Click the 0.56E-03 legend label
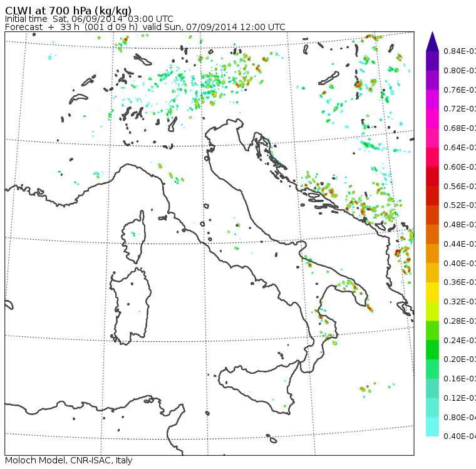Viewport: 476px width, 469px height. (x=459, y=186)
